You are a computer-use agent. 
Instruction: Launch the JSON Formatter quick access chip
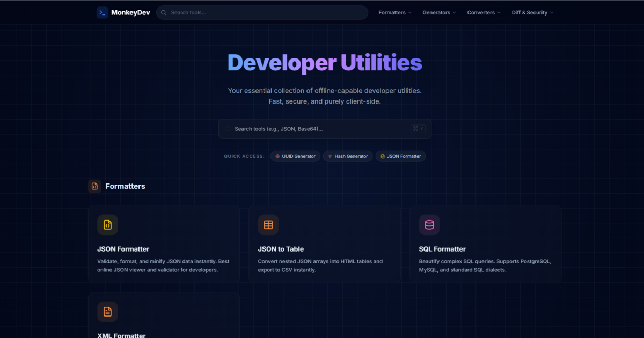click(x=400, y=156)
